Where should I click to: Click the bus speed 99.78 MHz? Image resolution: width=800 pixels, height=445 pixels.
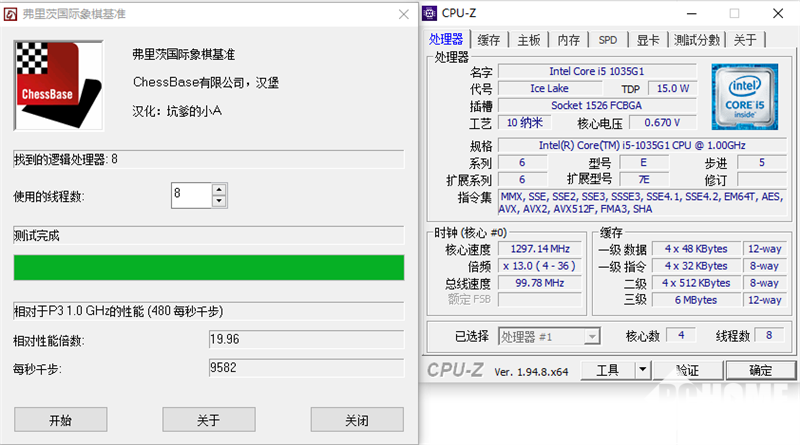click(x=540, y=283)
